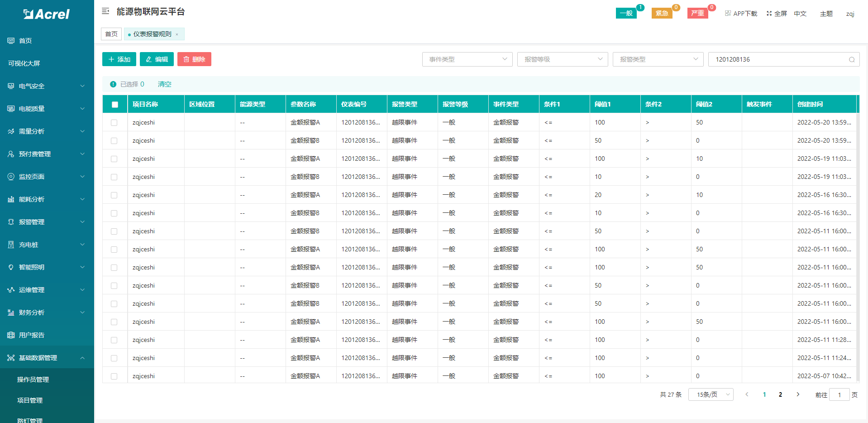The width and height of the screenshot is (868, 423).
Task: Open the zqj user menu
Action: 850,14
